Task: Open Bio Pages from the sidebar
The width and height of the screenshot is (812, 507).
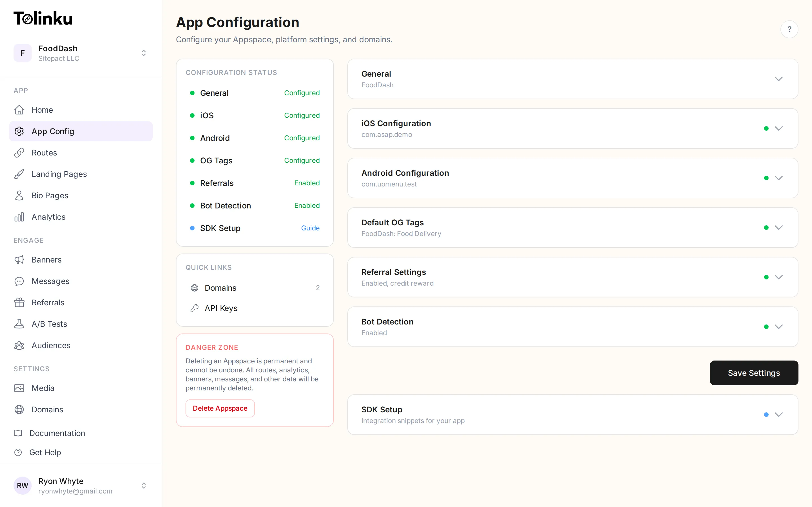Action: [50, 195]
